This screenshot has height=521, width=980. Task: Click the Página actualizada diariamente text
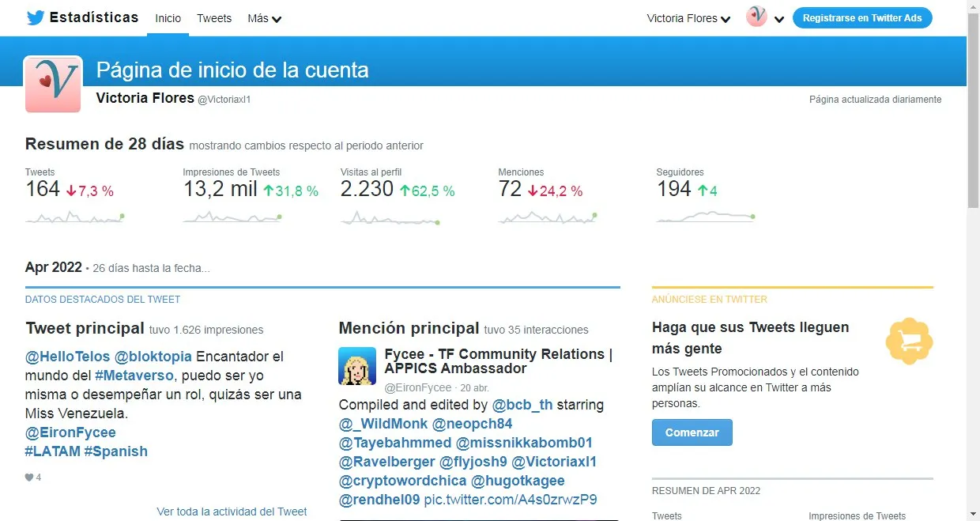(x=875, y=100)
